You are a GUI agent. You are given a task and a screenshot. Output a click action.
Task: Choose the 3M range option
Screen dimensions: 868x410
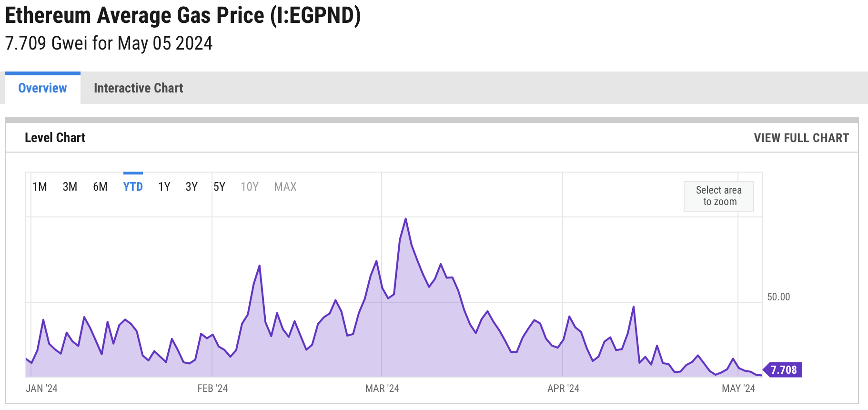[70, 187]
